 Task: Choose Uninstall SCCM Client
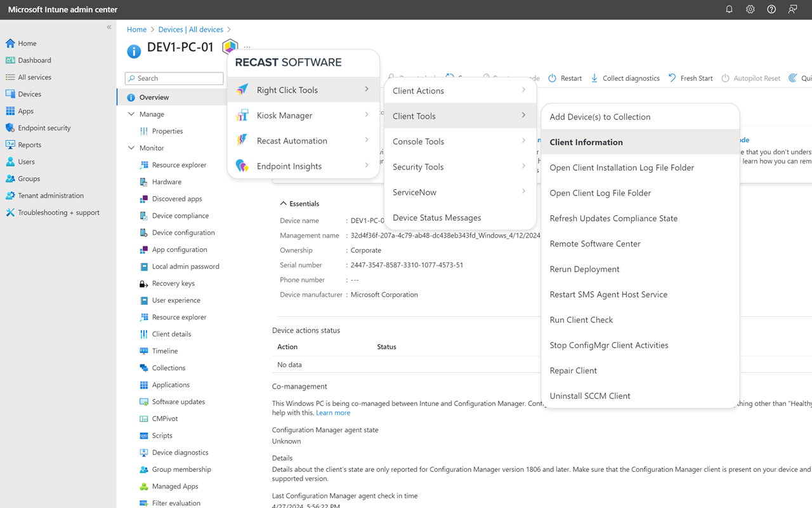(590, 395)
